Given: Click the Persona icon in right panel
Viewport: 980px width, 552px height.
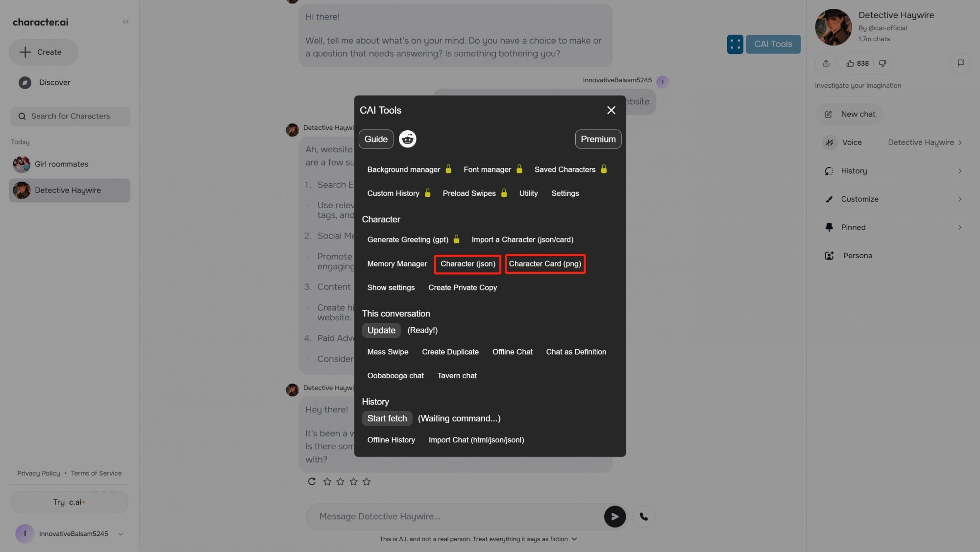Looking at the screenshot, I should [x=829, y=256].
